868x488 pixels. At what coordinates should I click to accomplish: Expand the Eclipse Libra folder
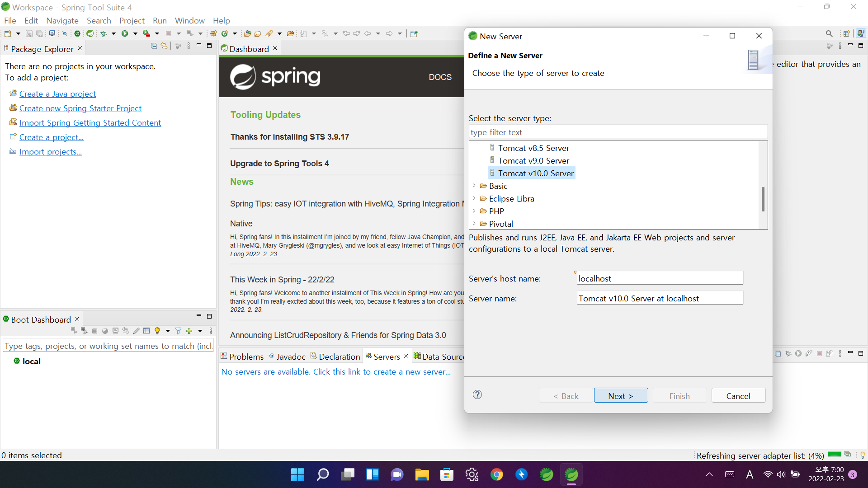(x=474, y=198)
